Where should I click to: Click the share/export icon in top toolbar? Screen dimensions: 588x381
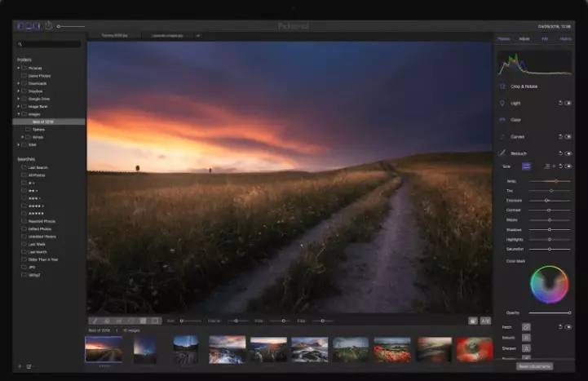click(48, 25)
